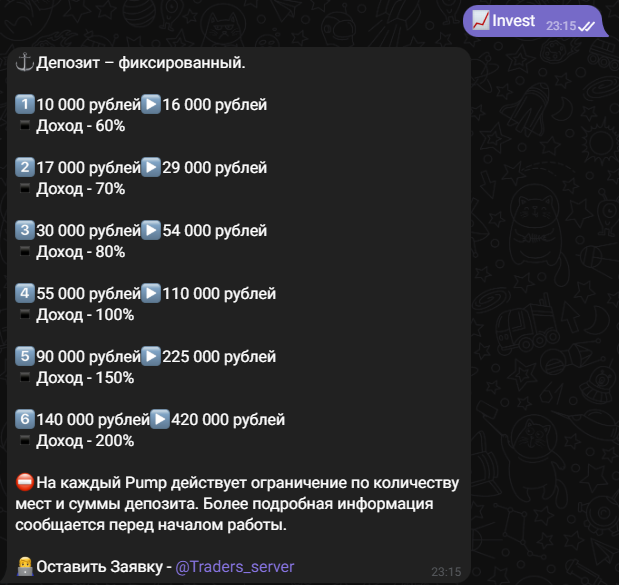
Task: Click the play arrow before "16 000 рублей"
Action: (151, 105)
